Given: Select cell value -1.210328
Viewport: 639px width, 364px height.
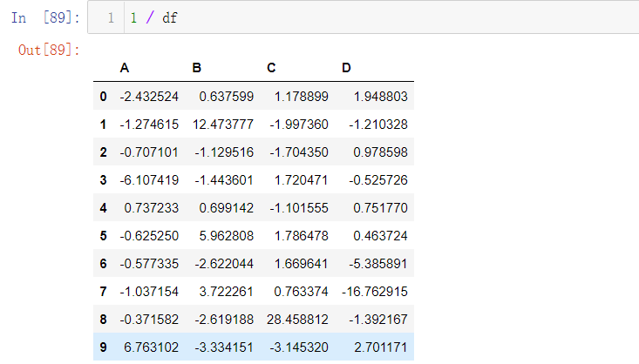Looking at the screenshot, I should (377, 125).
